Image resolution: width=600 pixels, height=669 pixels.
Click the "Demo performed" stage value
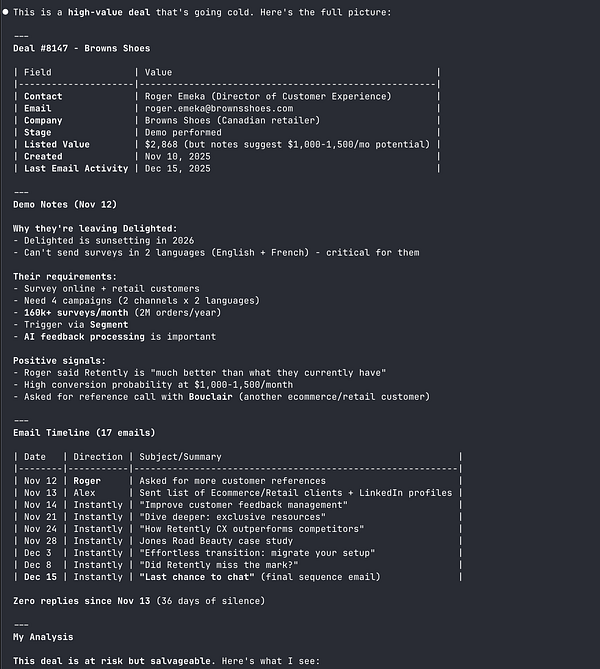coord(184,132)
